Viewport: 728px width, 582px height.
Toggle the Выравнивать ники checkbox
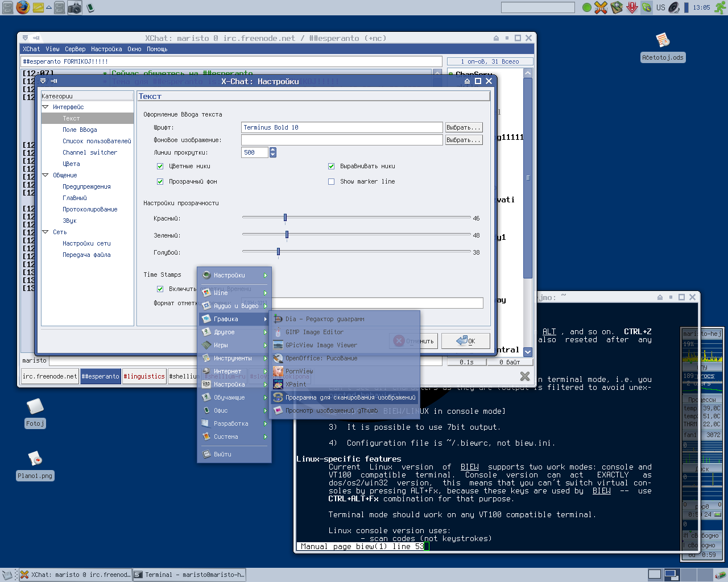coord(331,166)
